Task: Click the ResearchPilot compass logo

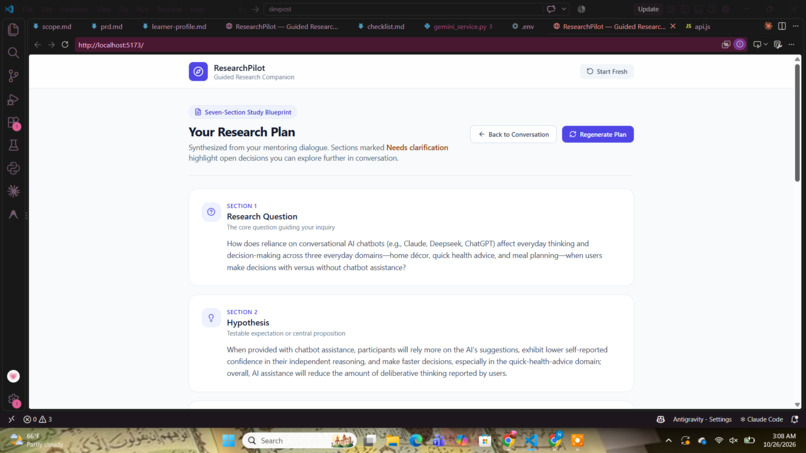Action: [198, 71]
